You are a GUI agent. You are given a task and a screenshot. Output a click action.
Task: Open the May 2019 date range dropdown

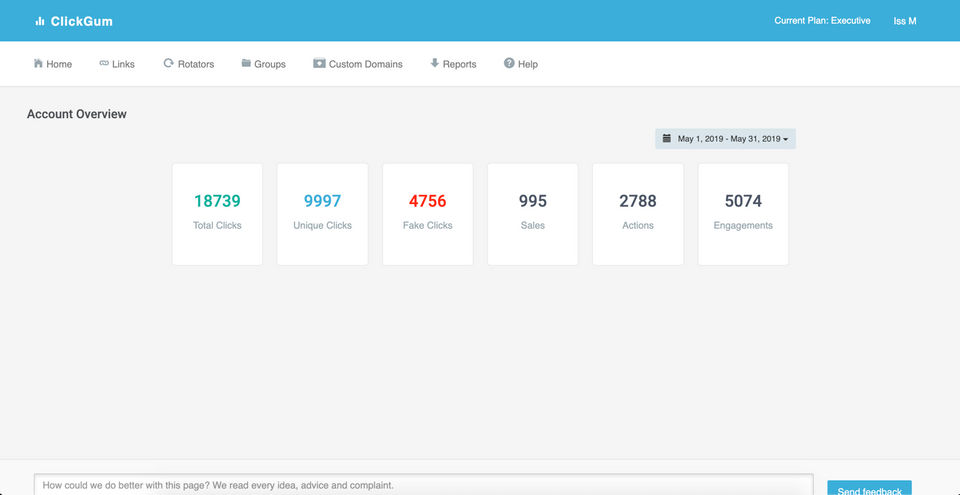tap(726, 139)
